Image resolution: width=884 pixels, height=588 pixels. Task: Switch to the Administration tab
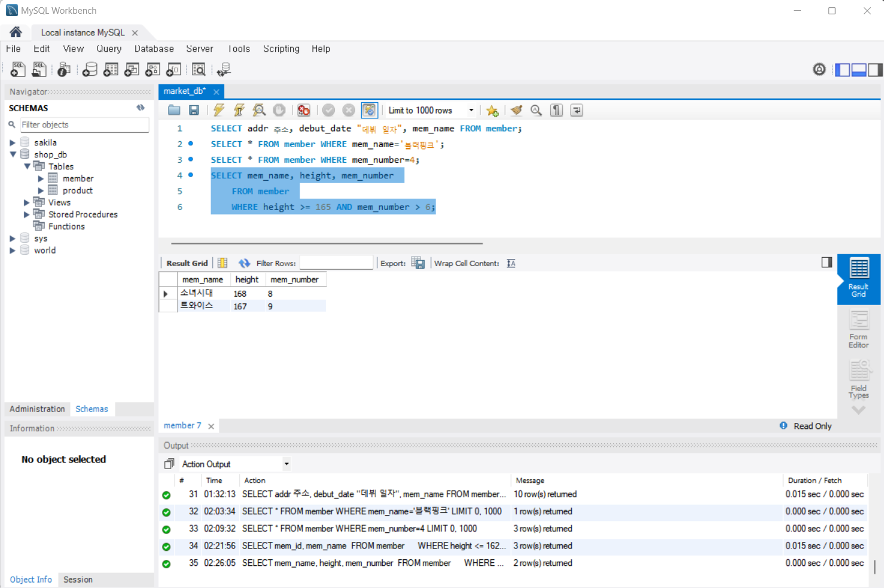point(37,409)
